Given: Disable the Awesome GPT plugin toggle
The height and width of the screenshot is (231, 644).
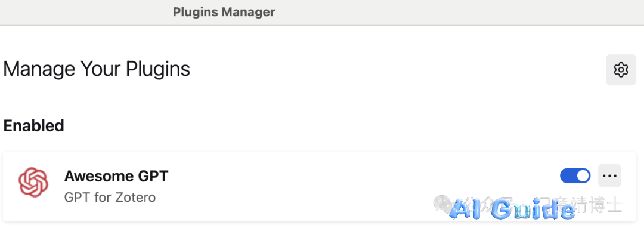Looking at the screenshot, I should pos(575,176).
